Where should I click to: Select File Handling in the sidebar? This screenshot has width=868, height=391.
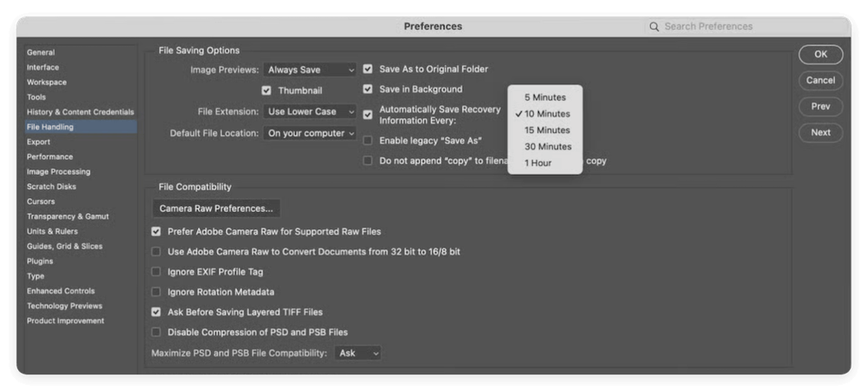coord(80,127)
